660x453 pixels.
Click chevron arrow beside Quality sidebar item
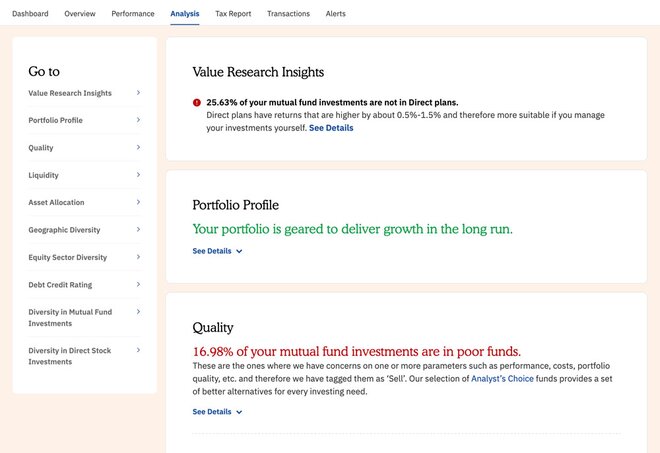pos(138,147)
